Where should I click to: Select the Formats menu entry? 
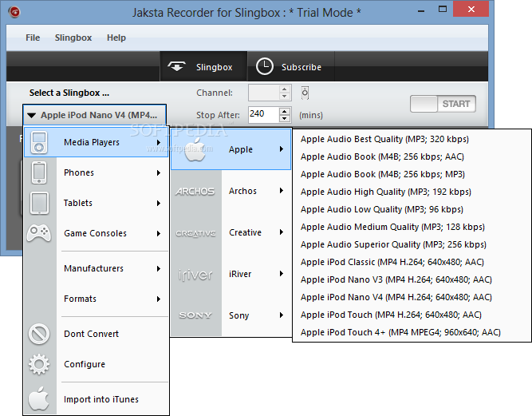pyautogui.click(x=97, y=299)
